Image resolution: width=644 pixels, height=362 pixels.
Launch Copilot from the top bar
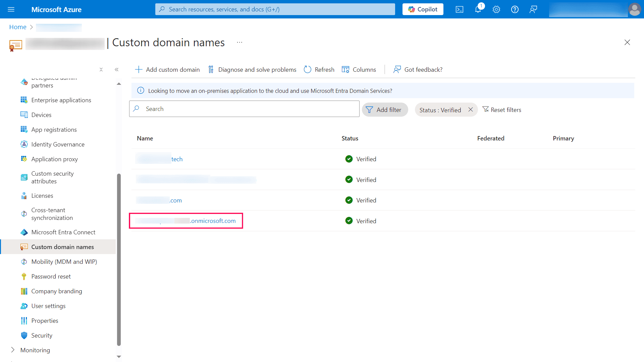[x=422, y=9]
